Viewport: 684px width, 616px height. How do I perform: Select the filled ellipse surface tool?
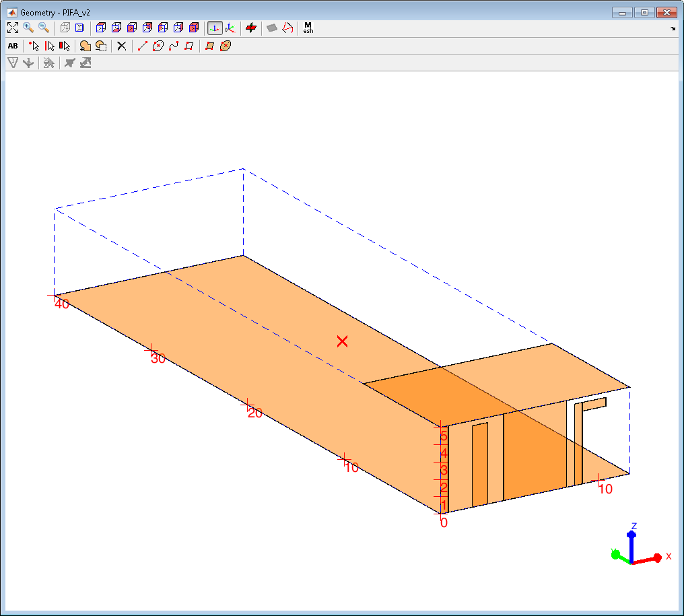[226, 46]
